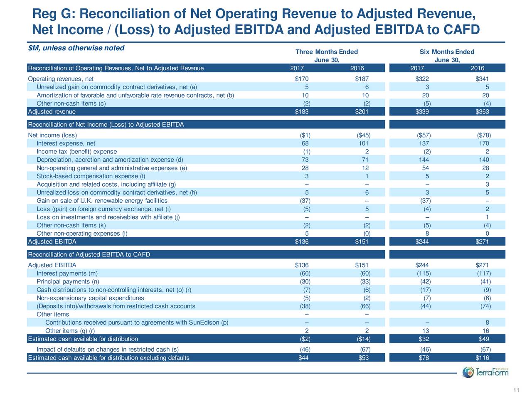Select 'Unrealized gain on commodity contract derivatives, net (a)'
The image size is (532, 399).
[117, 87]
